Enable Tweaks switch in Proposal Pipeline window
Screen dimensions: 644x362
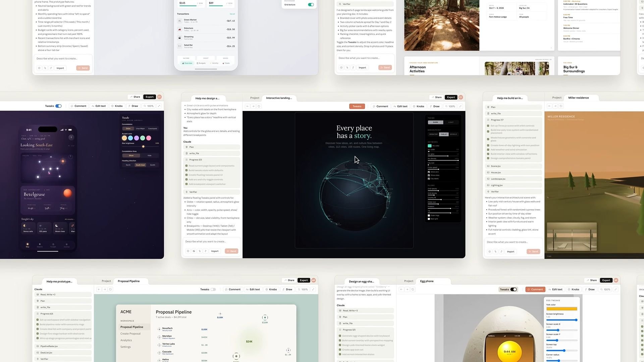click(x=213, y=289)
